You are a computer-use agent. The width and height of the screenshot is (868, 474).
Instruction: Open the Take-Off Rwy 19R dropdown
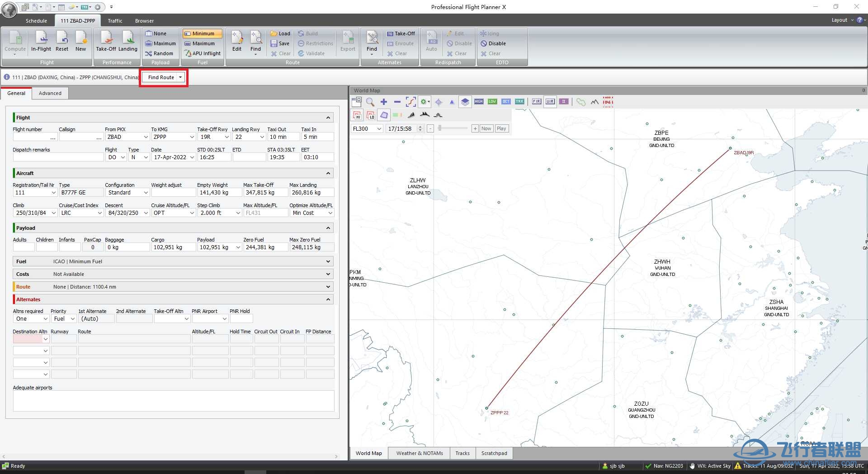[226, 137]
